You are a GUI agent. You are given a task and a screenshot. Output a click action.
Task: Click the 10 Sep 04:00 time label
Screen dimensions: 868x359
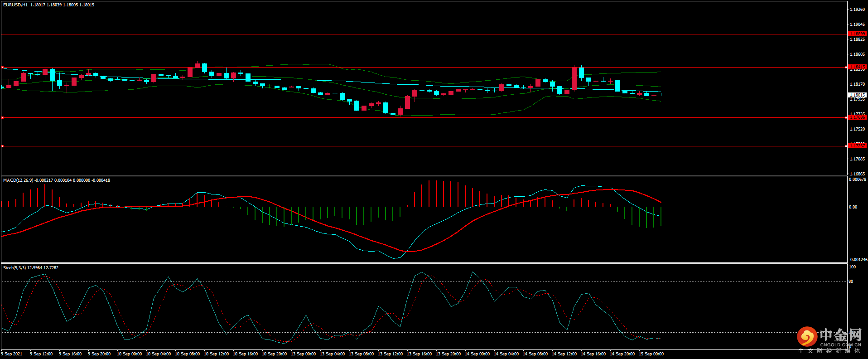pos(158,354)
